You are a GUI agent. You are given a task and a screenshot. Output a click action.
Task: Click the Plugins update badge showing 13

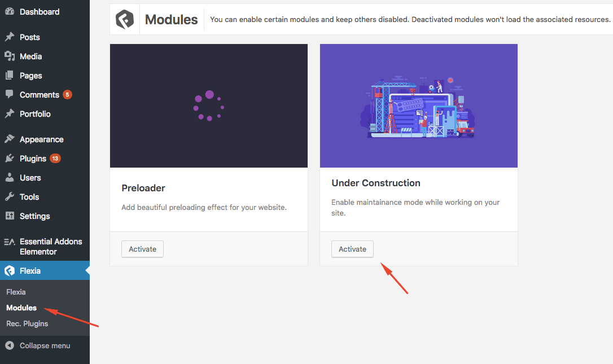click(x=55, y=159)
